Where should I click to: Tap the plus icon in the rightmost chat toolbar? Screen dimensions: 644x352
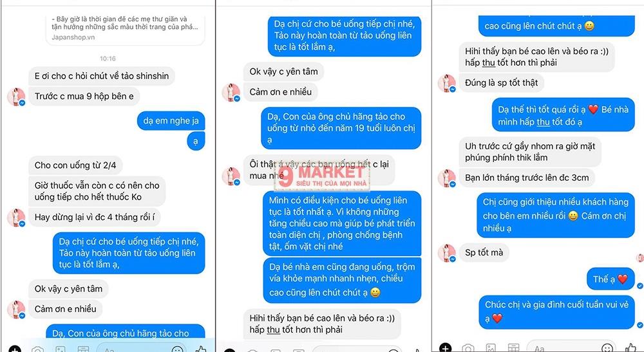coord(445,348)
